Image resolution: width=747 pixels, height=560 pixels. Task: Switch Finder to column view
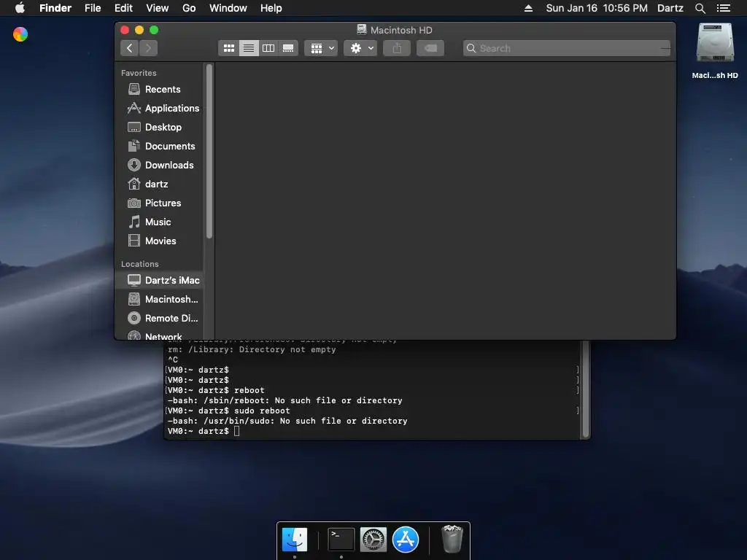(268, 48)
